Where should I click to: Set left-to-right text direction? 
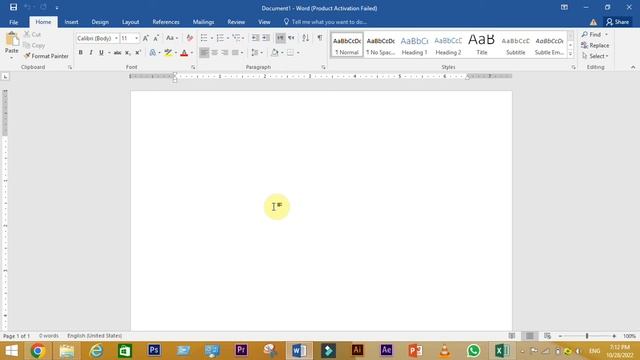pyautogui.click(x=280, y=38)
